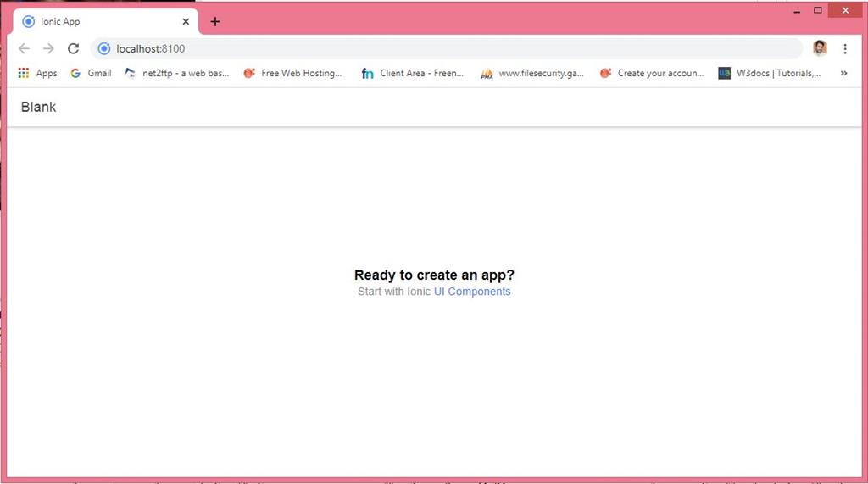The image size is (868, 484).
Task: Open the Apps bookmark
Action: click(x=37, y=73)
